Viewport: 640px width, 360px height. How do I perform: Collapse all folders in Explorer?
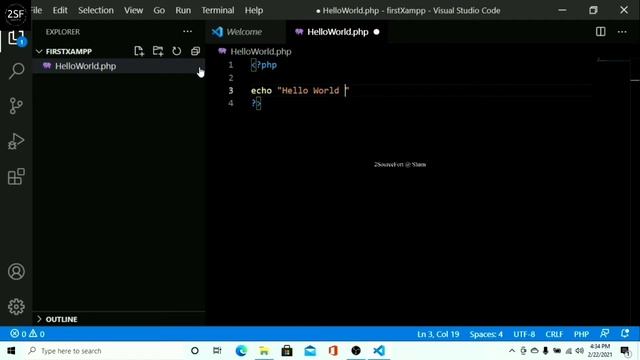tap(195, 51)
